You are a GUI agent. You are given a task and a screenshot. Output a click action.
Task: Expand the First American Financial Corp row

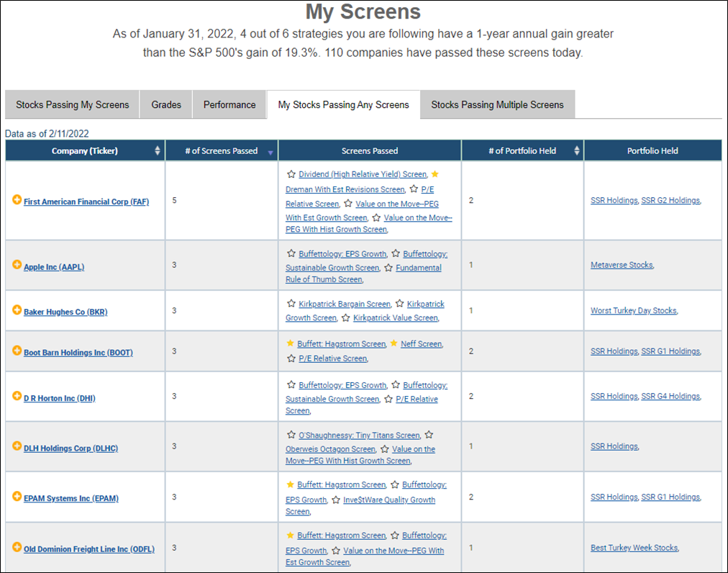pos(17,200)
